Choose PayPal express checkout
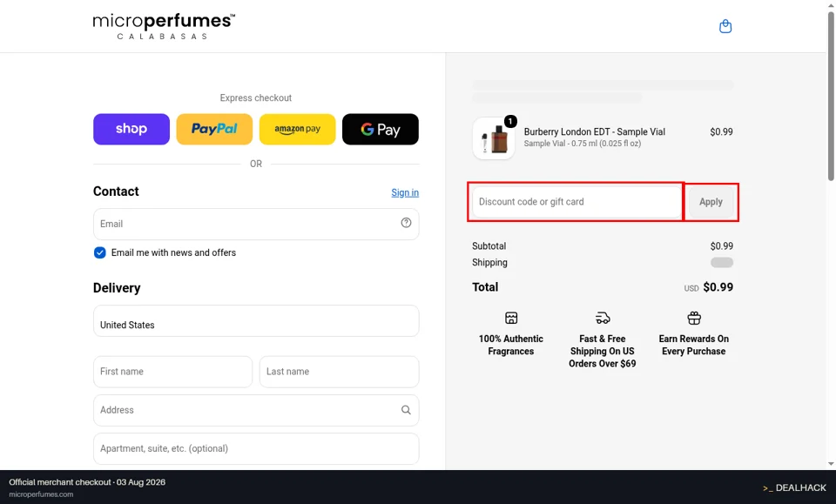Viewport: 836px width, 504px height. pos(214,129)
